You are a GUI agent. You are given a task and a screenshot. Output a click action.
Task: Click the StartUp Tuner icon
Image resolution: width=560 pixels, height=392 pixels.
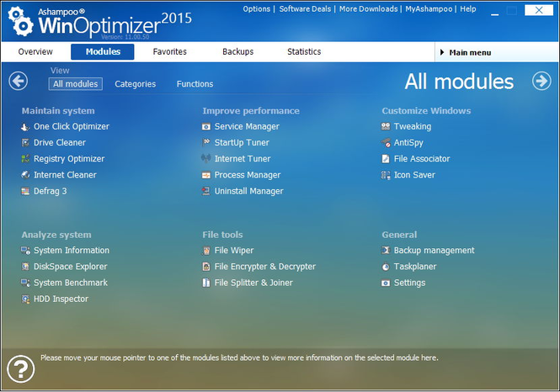point(206,143)
